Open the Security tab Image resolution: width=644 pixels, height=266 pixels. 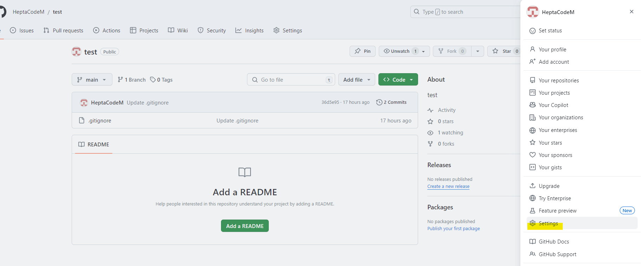tap(212, 31)
